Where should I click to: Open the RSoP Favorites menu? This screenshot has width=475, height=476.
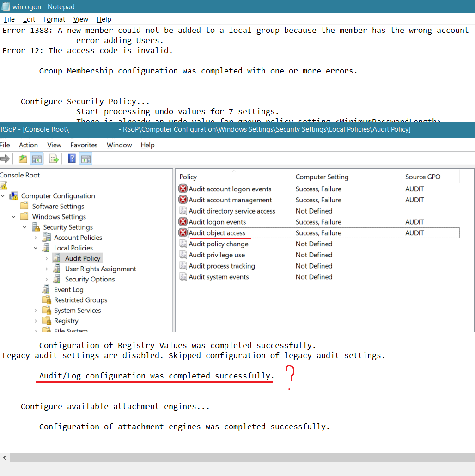pos(84,145)
